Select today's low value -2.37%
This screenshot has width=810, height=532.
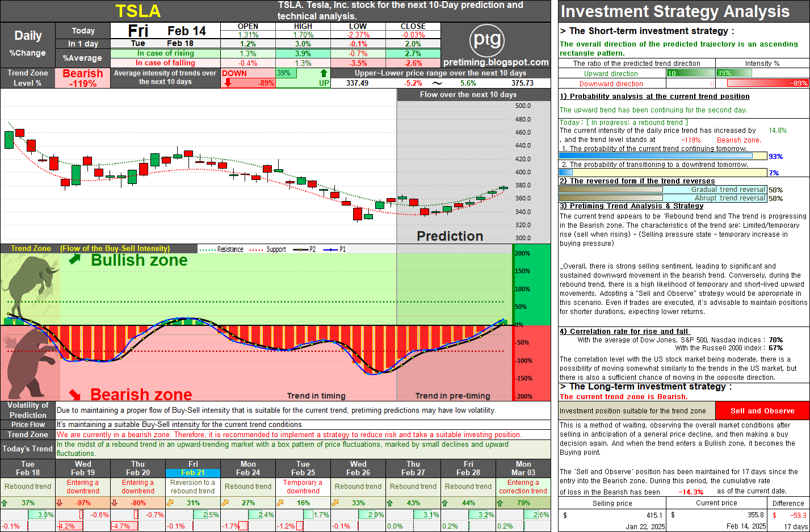pos(358,35)
